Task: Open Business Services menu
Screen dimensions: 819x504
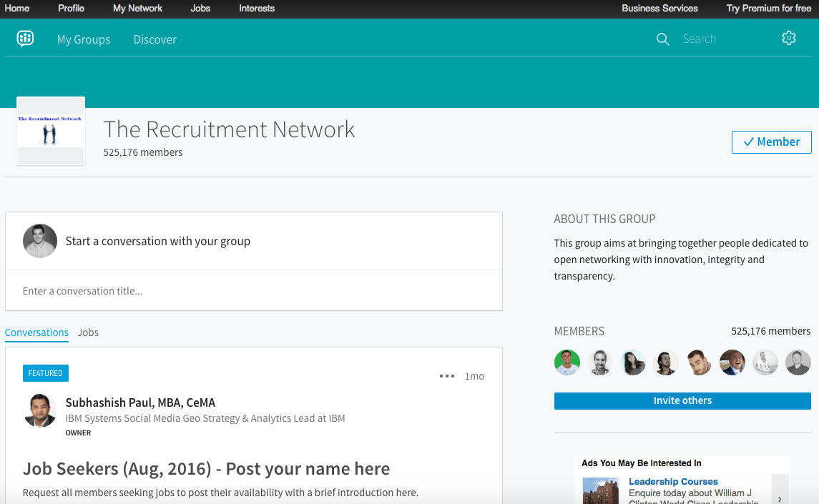Action: [659, 9]
